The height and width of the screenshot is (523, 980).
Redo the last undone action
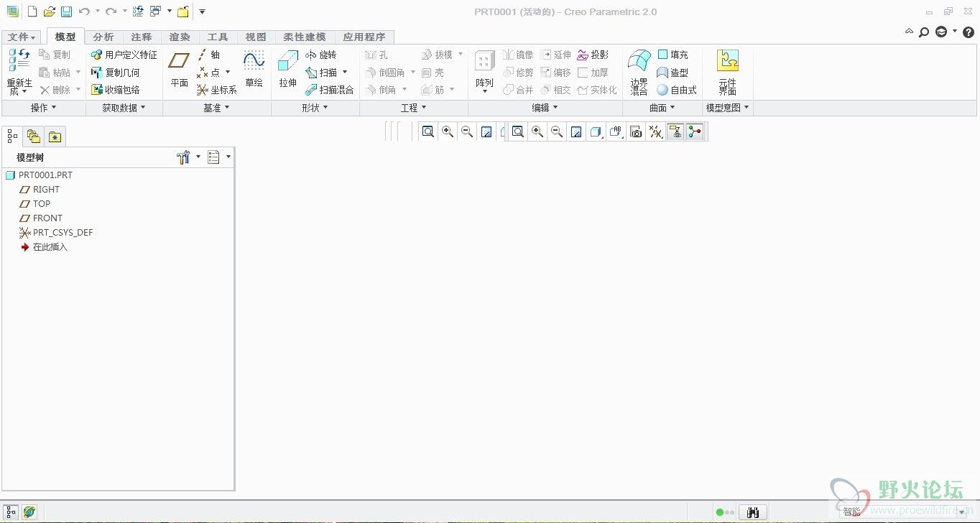[x=111, y=11]
